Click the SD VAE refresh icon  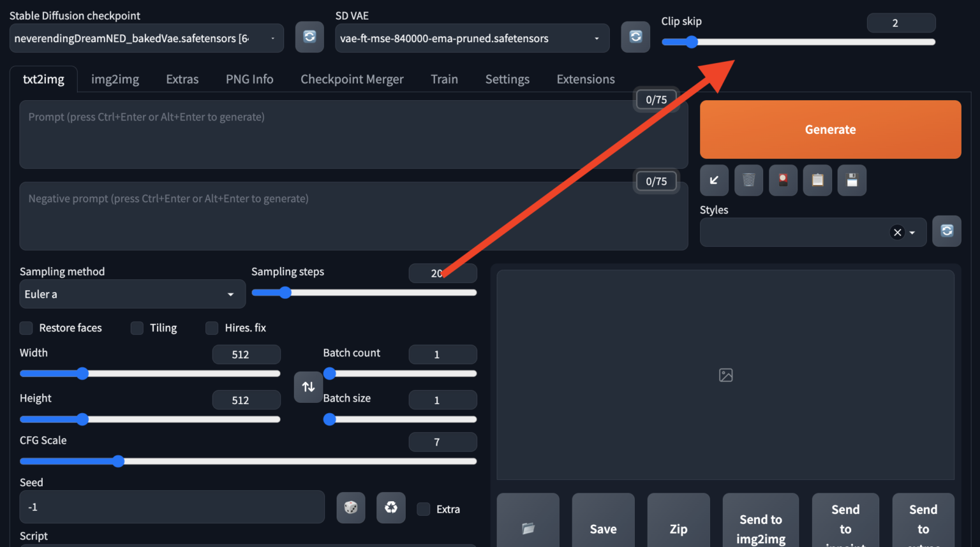(635, 37)
